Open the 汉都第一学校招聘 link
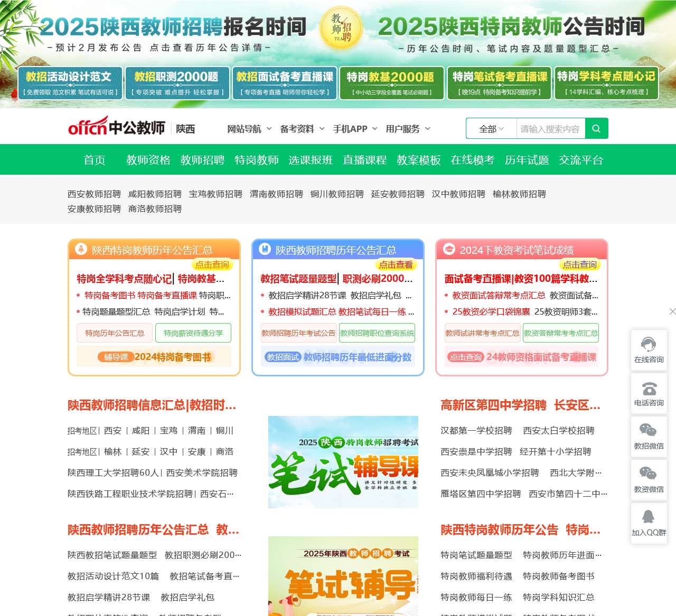676x616 pixels. [476, 430]
